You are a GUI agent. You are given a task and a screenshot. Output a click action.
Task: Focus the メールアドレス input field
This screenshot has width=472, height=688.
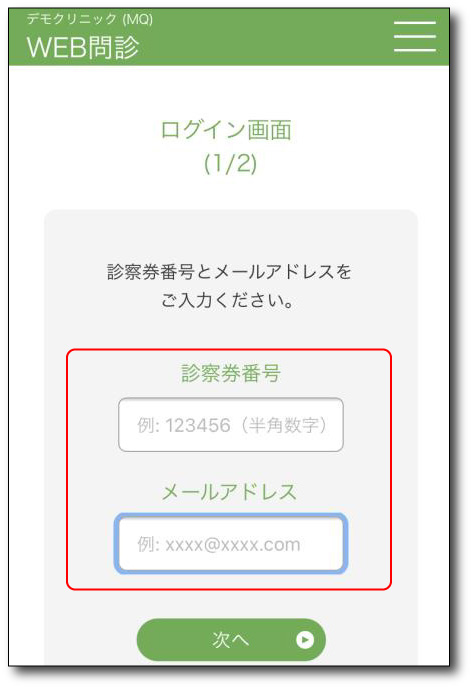[x=231, y=544]
